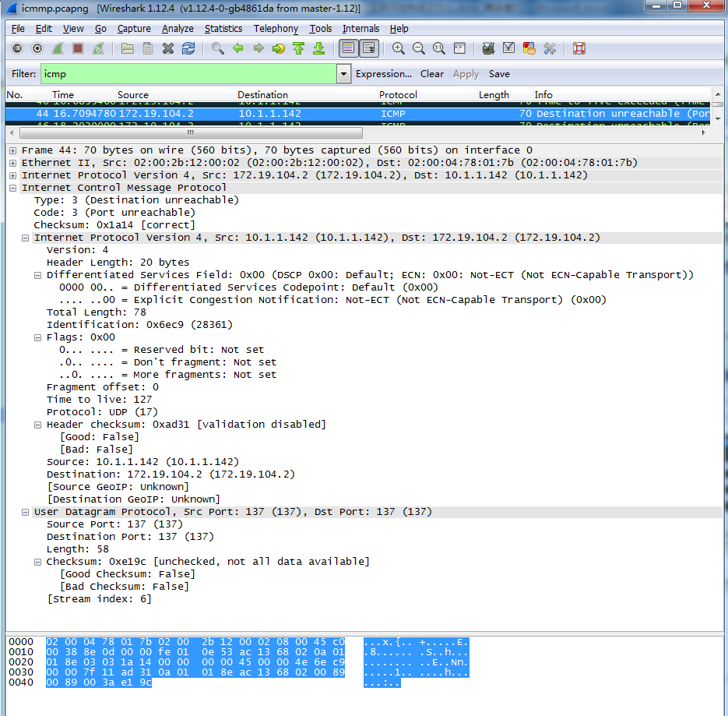The width and height of the screenshot is (728, 716).
Task: Open the Telephony menu
Action: coord(276,29)
